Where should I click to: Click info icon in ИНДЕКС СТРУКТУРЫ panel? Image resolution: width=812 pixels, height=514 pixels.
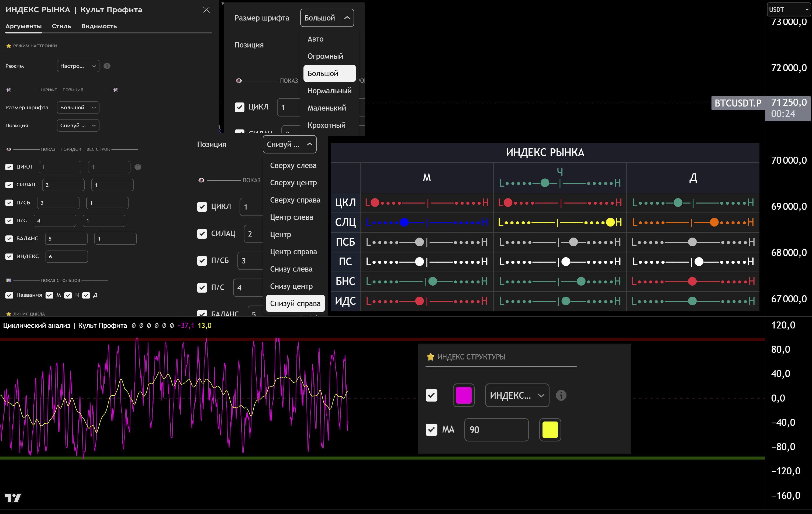pos(561,395)
